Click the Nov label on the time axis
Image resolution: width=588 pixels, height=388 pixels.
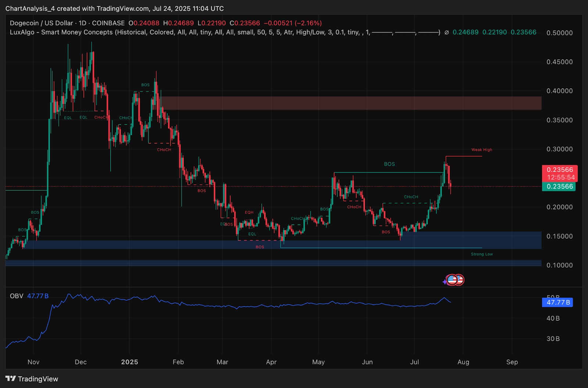pyautogui.click(x=33, y=362)
